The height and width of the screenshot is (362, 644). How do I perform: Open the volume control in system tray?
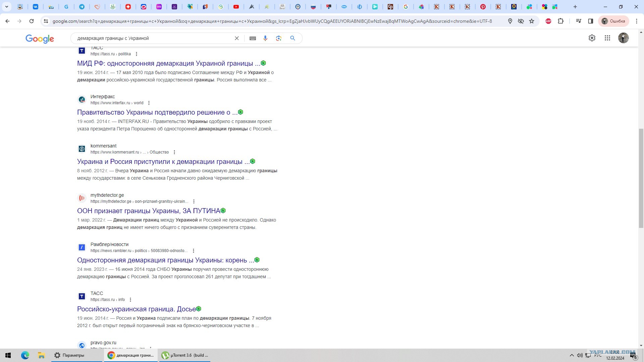[580, 355]
